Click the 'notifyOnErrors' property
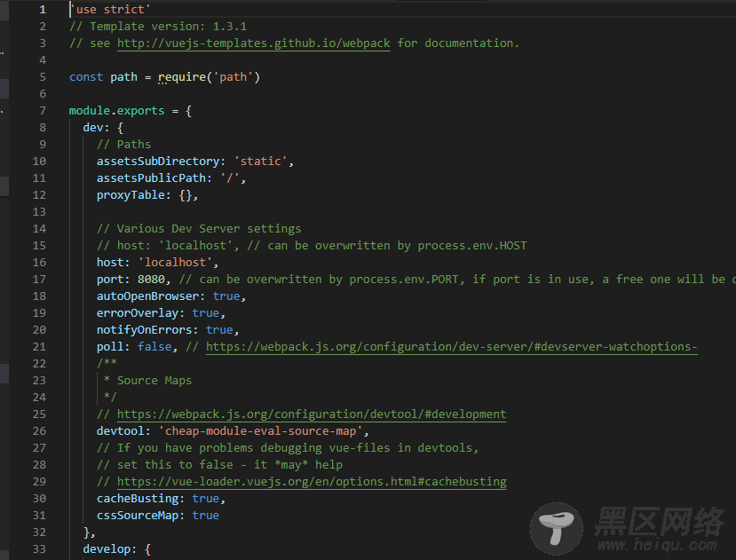The width and height of the screenshot is (736, 560). point(144,330)
